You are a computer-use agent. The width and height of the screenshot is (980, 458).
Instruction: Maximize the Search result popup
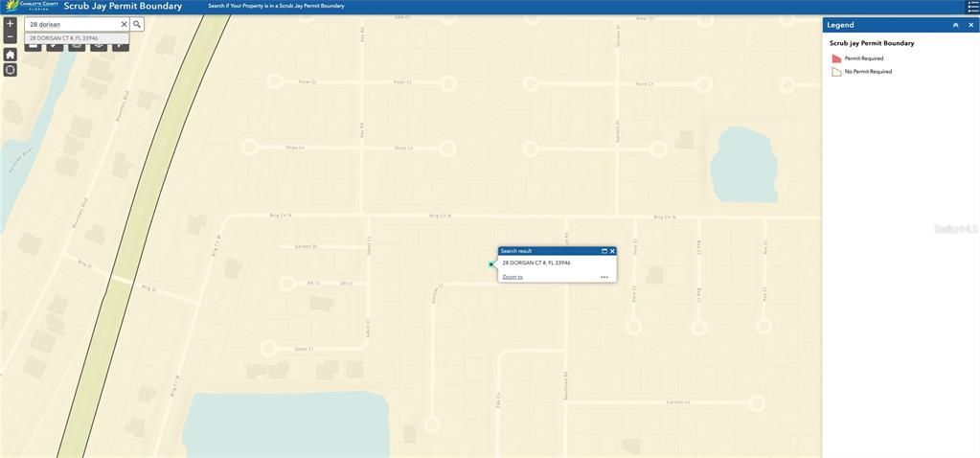pos(604,251)
